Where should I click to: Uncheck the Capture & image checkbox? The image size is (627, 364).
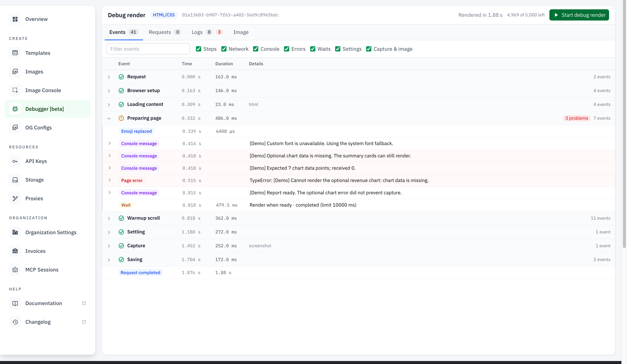click(369, 49)
